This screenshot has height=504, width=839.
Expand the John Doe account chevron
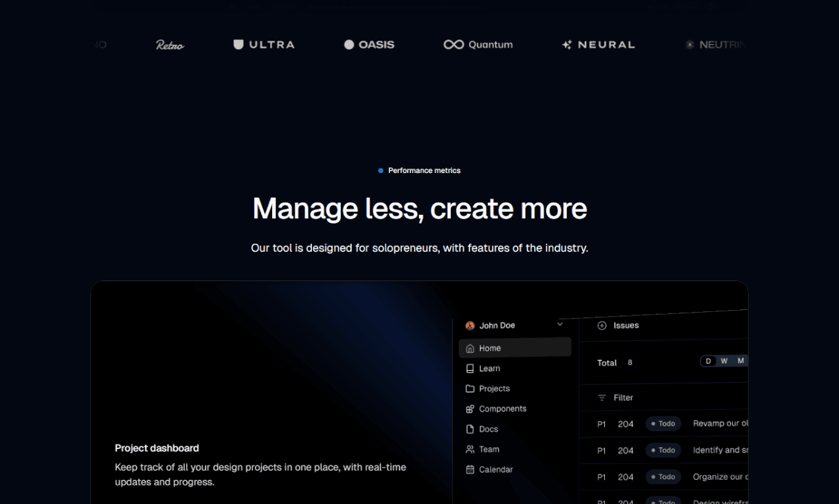(560, 324)
